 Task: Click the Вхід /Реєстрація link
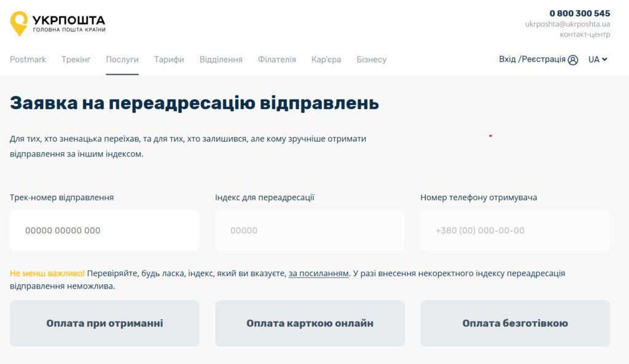pos(533,59)
